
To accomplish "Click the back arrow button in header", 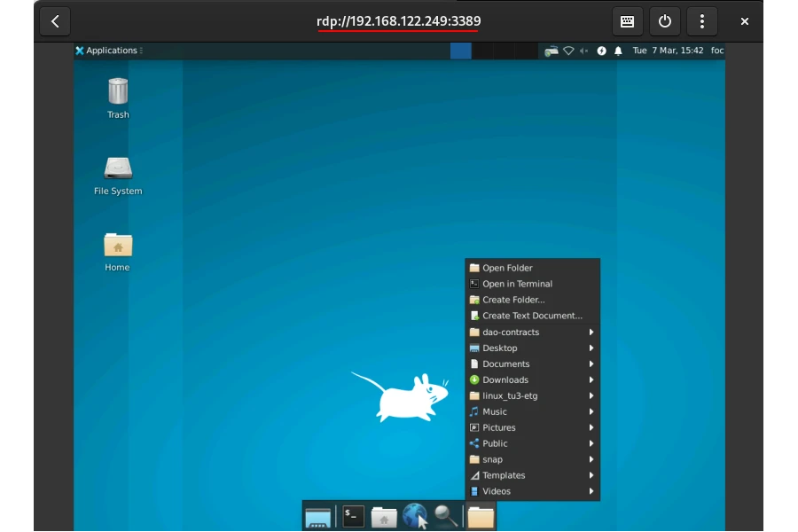I will point(55,21).
